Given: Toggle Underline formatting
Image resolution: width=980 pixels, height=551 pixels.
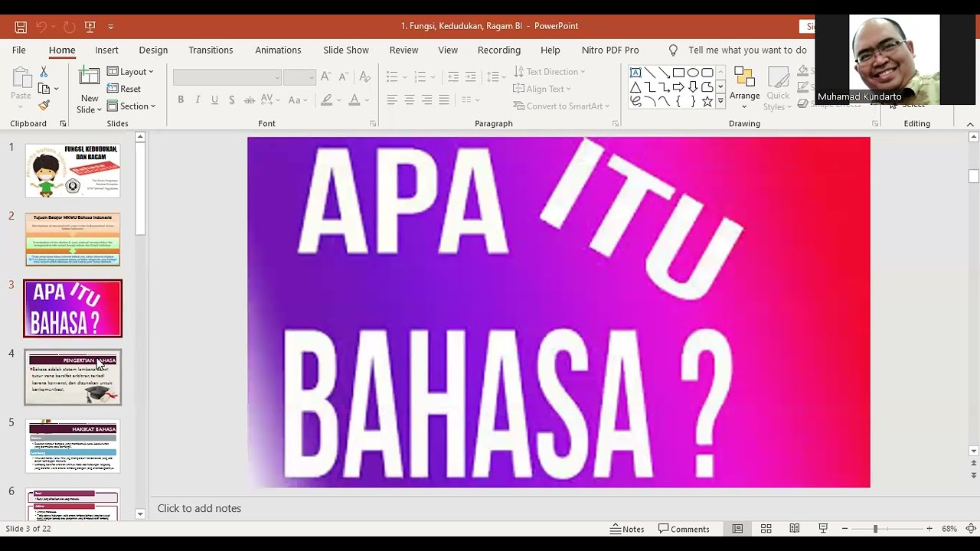Looking at the screenshot, I should [x=214, y=100].
